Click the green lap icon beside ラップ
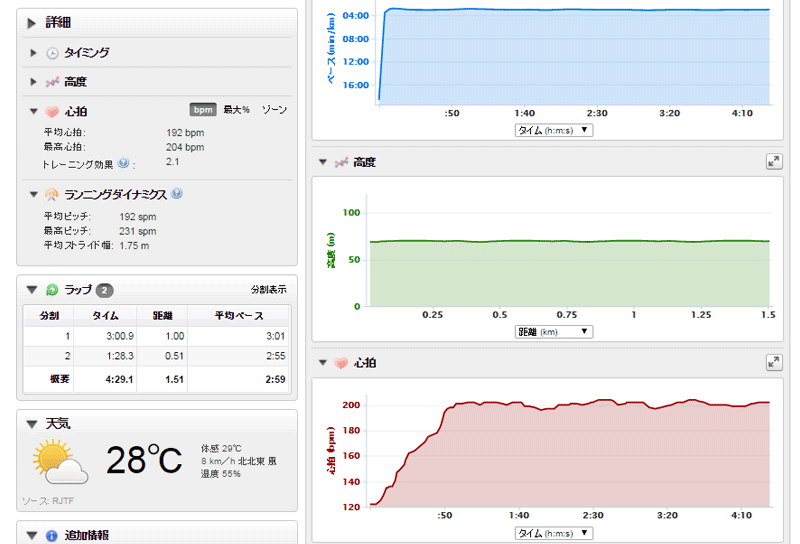This screenshot has width=800, height=544. [x=52, y=290]
